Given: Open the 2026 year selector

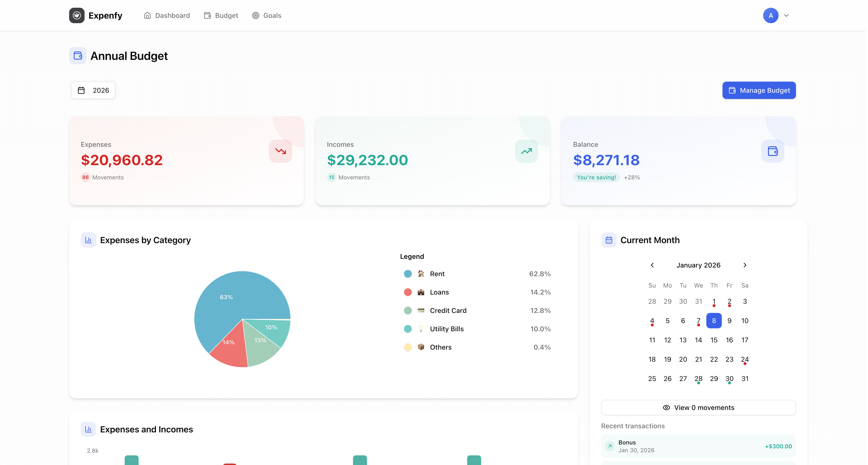Looking at the screenshot, I should [x=93, y=90].
